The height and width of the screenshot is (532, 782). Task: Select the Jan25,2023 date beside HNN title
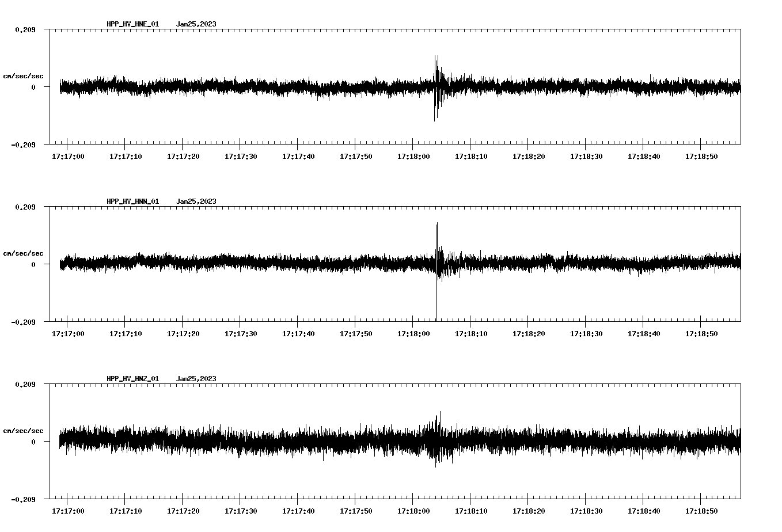tap(196, 202)
